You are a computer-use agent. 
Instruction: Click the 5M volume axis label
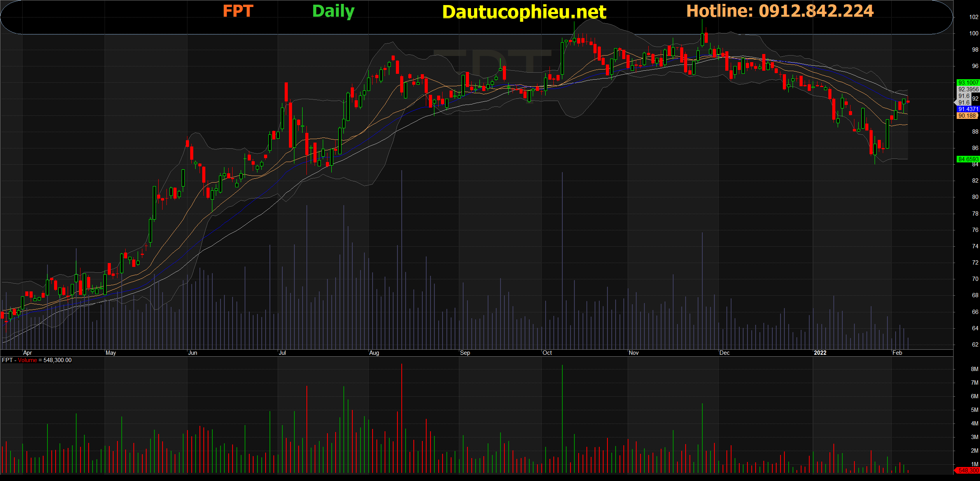(x=975, y=410)
